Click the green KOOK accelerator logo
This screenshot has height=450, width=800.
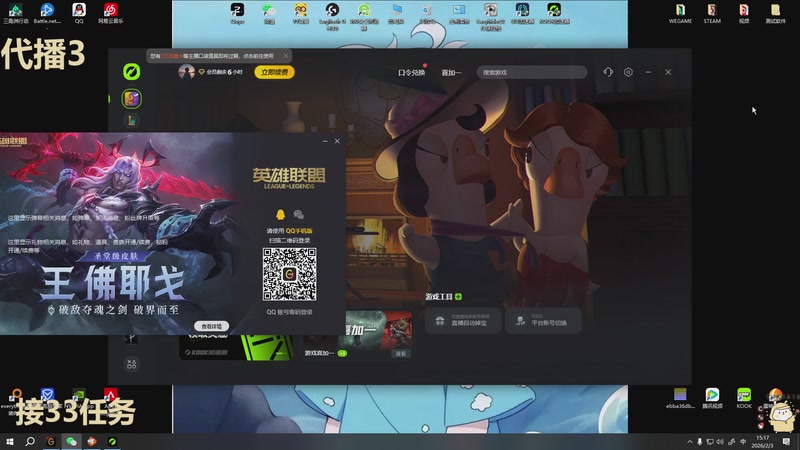point(132,71)
